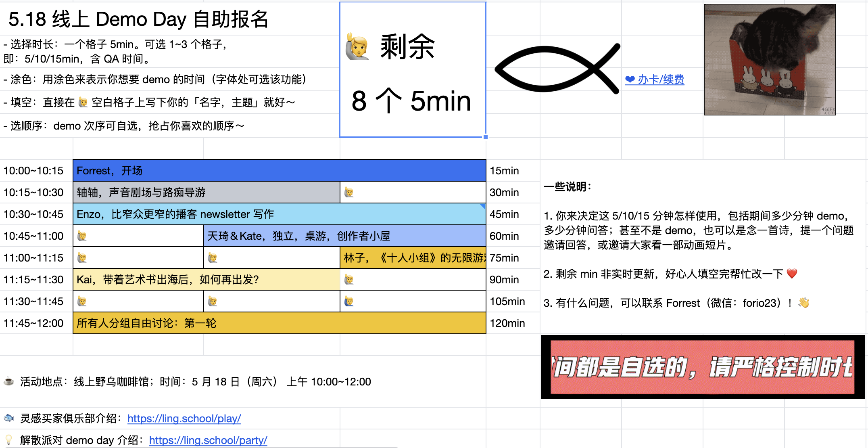Select the yellow 所有人分组自由讨论 cell
The image size is (868, 448).
tap(279, 323)
